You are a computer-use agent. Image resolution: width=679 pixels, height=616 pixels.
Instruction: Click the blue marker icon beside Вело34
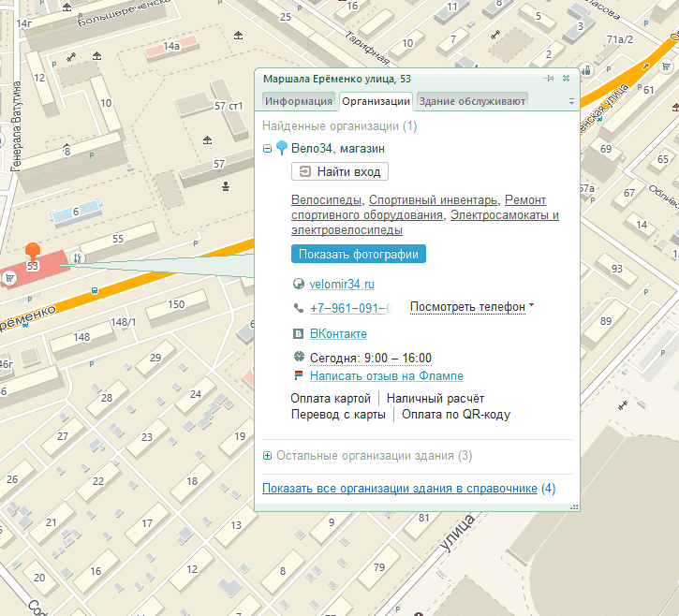(x=282, y=148)
